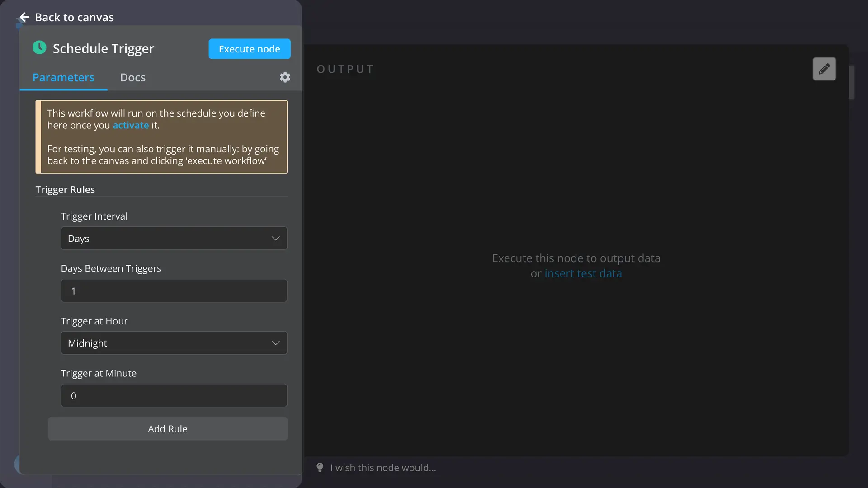
Task: Click the pencil edit output icon
Action: pyautogui.click(x=824, y=69)
